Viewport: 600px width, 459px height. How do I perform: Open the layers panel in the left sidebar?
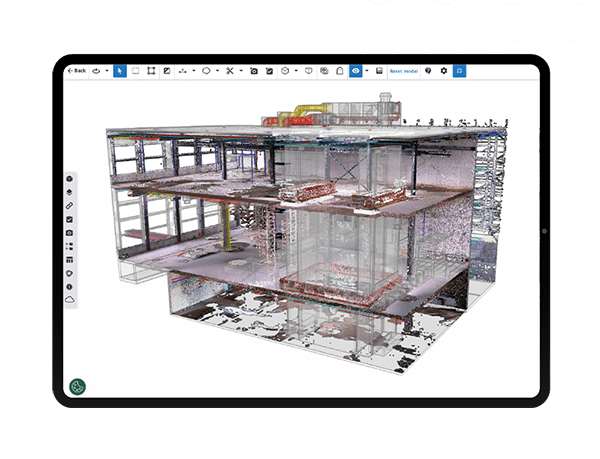click(x=69, y=192)
